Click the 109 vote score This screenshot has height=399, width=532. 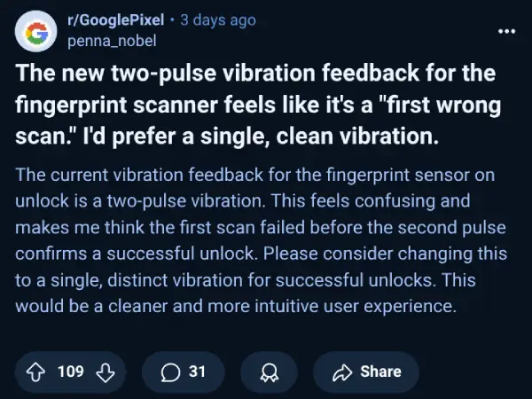pos(70,372)
